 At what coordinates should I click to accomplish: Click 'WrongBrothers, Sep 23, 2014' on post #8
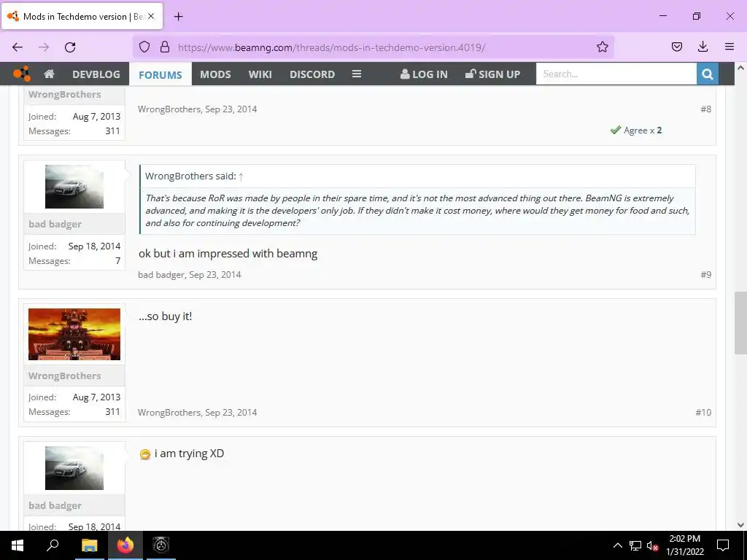coord(197,109)
